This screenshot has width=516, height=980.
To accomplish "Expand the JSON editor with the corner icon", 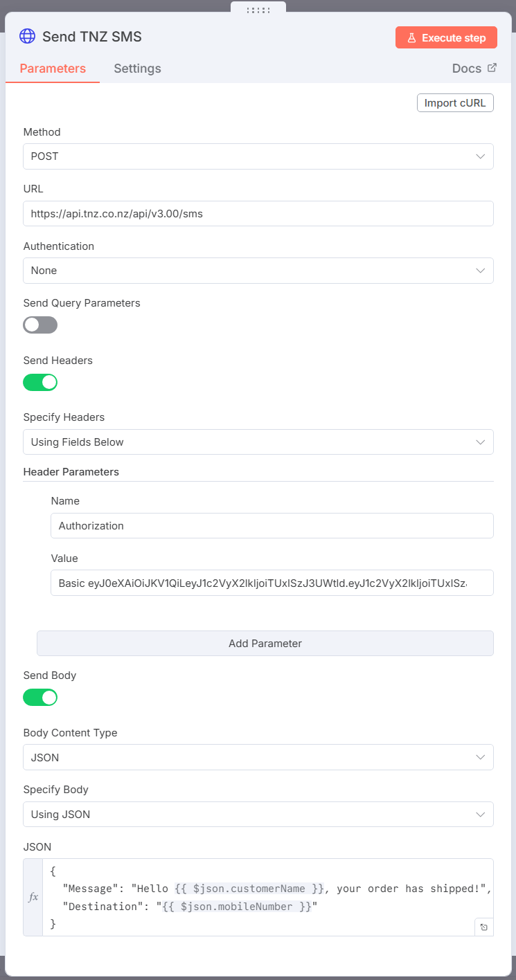I will pyautogui.click(x=483, y=927).
